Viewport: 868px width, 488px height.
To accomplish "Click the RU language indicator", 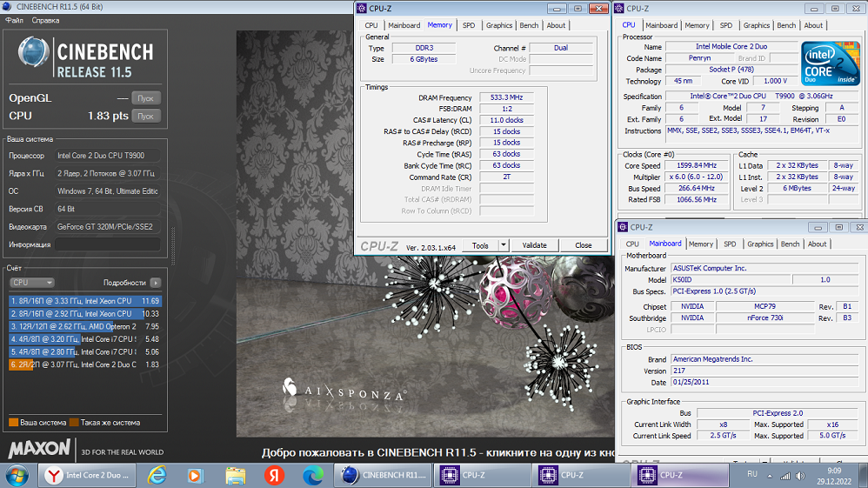I will [x=751, y=474].
